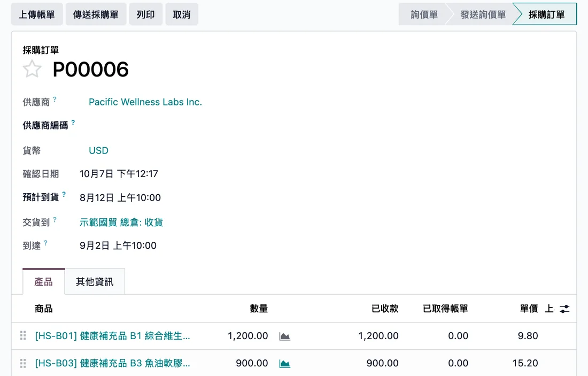Select the 發送詢價單 status stage
This screenshot has width=588, height=376.
point(483,14)
